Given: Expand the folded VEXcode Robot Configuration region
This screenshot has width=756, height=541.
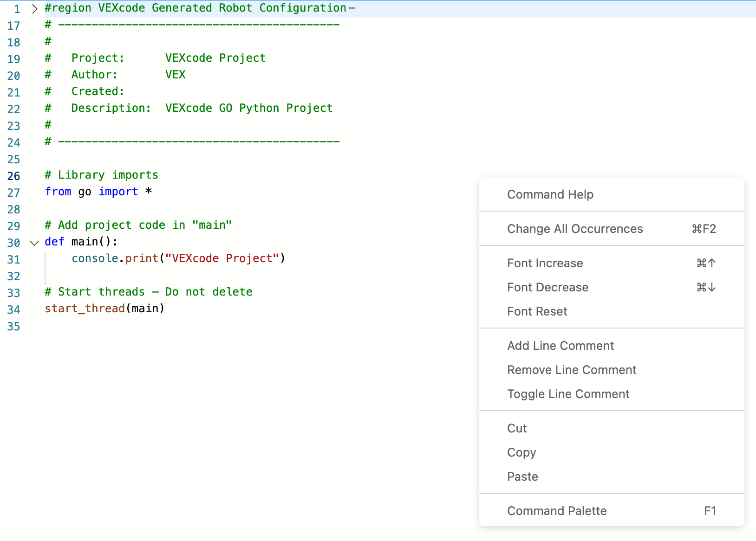Looking at the screenshot, I should (x=33, y=8).
